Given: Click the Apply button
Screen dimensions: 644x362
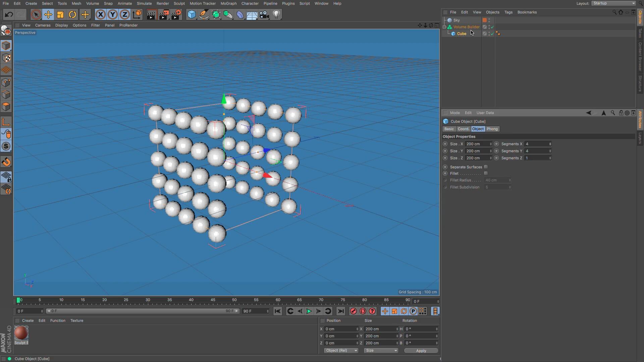Looking at the screenshot, I should pos(421,351).
